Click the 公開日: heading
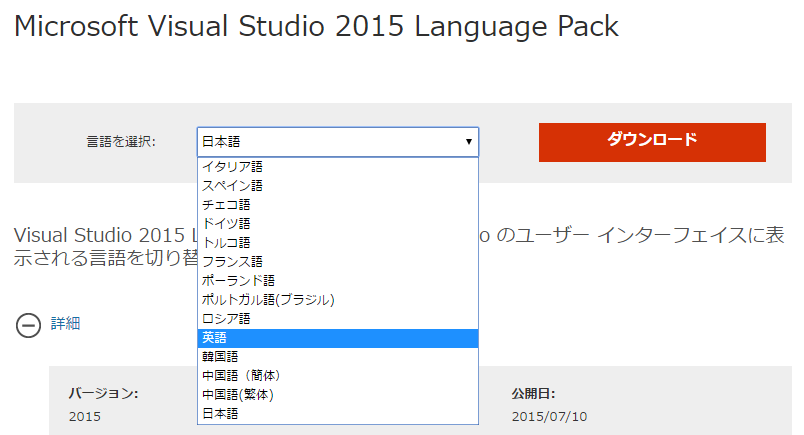 coord(533,393)
